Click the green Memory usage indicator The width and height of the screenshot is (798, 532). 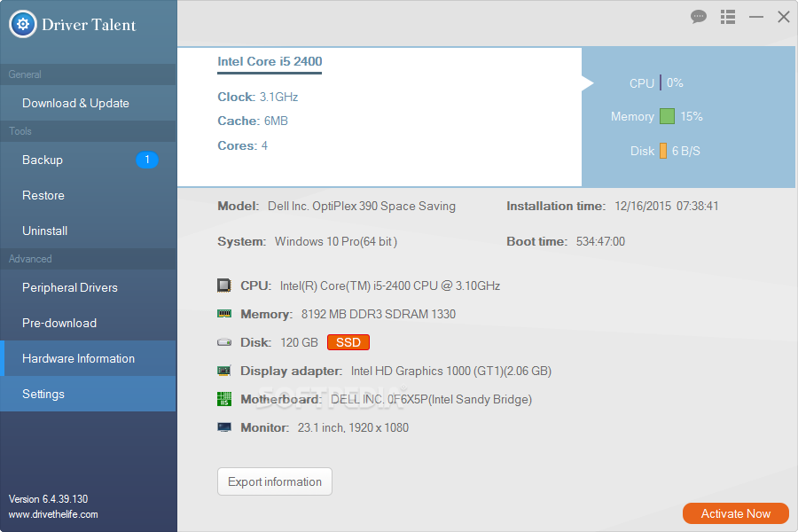667,116
